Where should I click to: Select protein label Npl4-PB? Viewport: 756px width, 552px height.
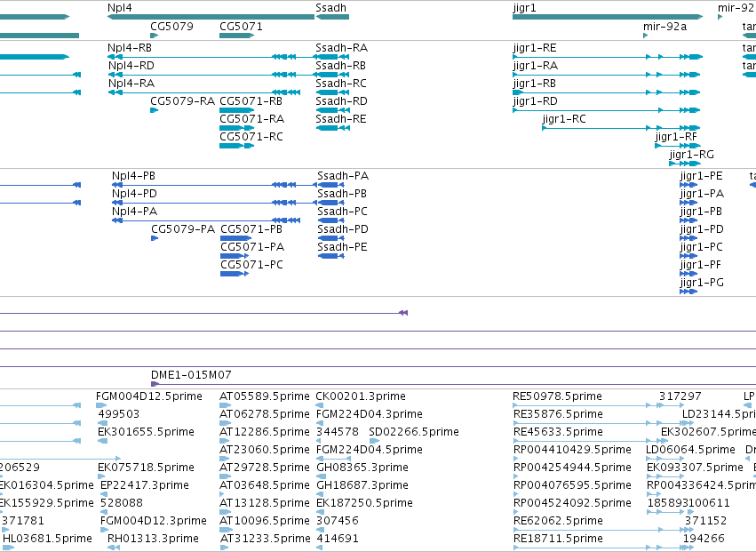[133, 176]
